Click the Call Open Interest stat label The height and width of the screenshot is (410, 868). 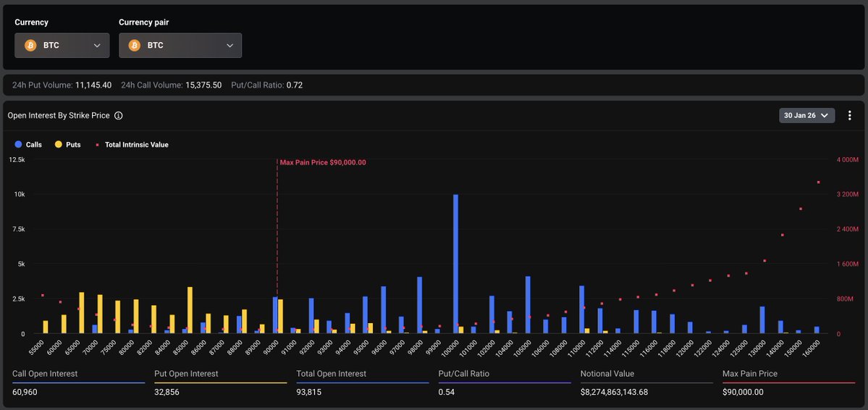(x=45, y=374)
